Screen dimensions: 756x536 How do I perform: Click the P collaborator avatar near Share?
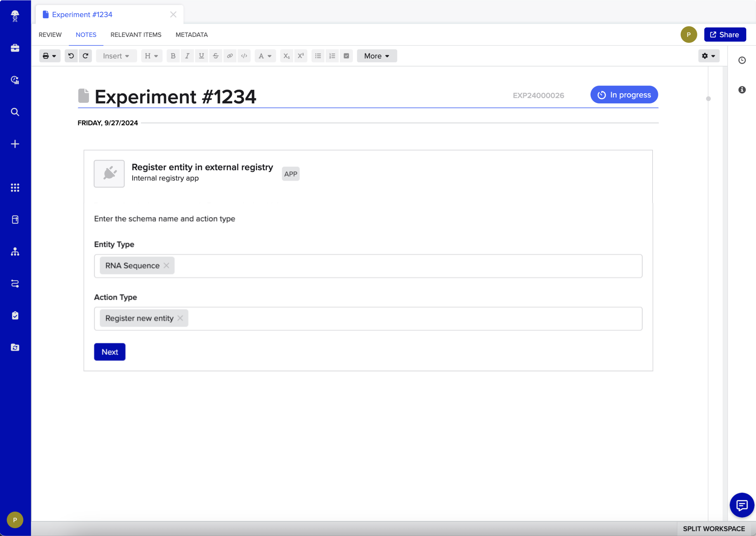click(689, 35)
